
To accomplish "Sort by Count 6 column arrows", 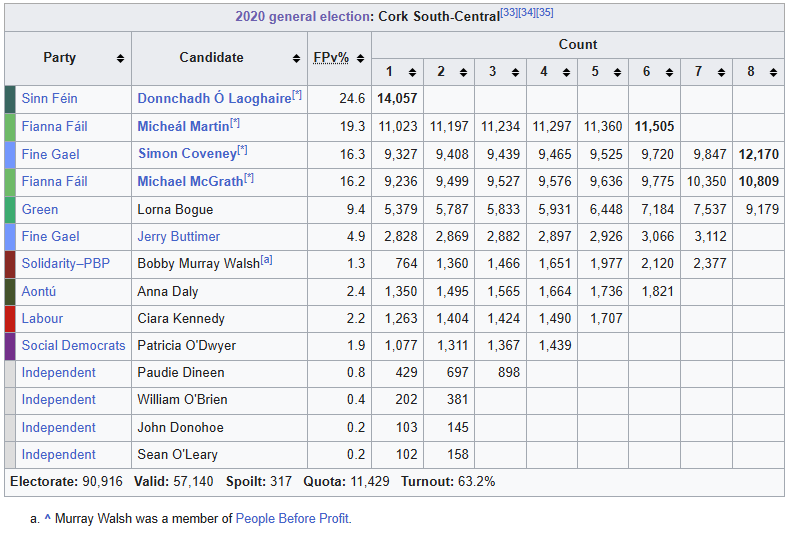I will coord(670,72).
